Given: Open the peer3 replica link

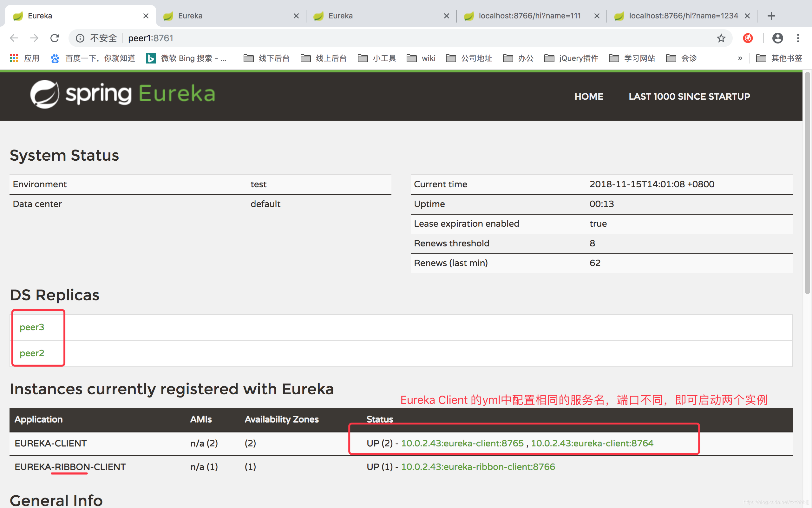Looking at the screenshot, I should [x=32, y=327].
